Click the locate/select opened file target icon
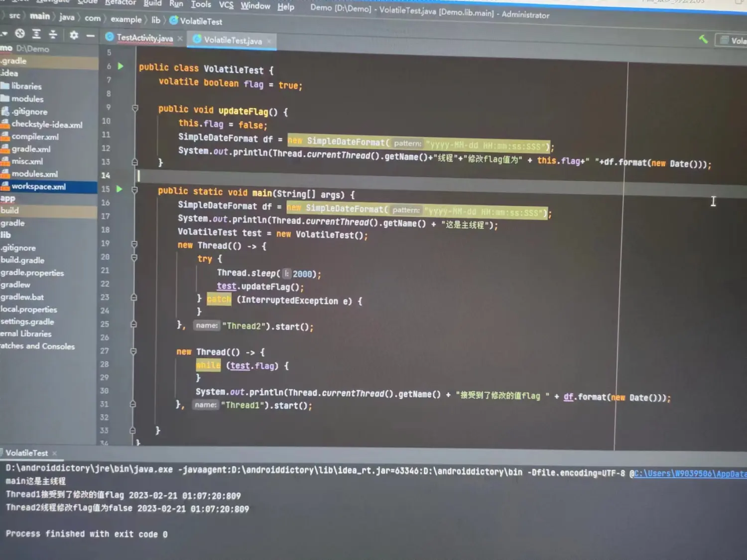Image resolution: width=747 pixels, height=560 pixels. pyautogui.click(x=20, y=33)
